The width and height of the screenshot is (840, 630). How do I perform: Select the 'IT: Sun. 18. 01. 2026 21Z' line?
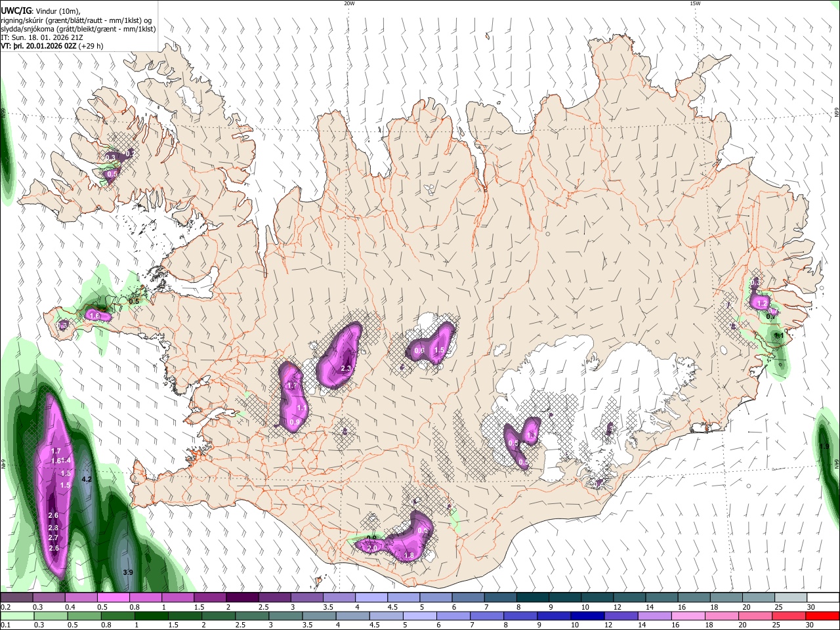[41, 37]
